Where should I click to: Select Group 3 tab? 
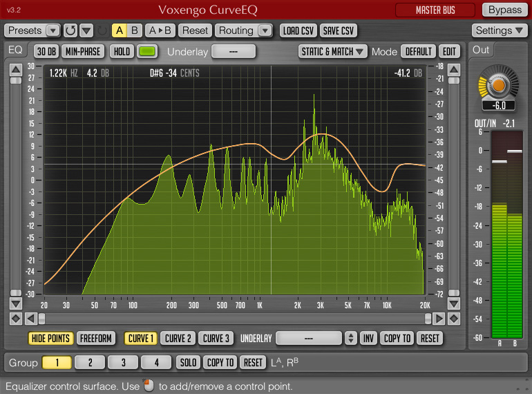click(124, 362)
